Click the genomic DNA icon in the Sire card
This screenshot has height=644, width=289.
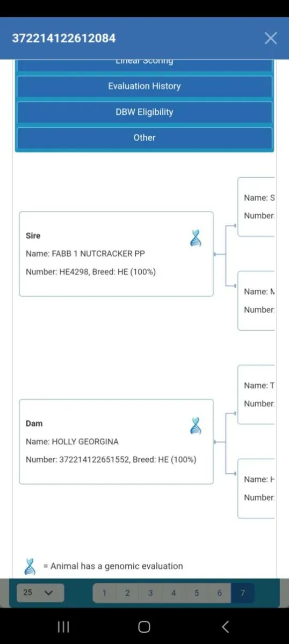[196, 238]
